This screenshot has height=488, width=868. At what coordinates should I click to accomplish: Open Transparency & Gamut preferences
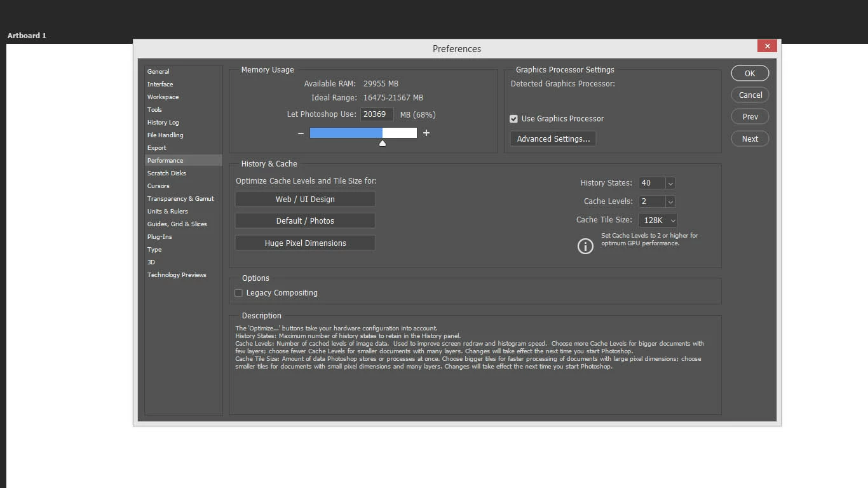pyautogui.click(x=184, y=199)
